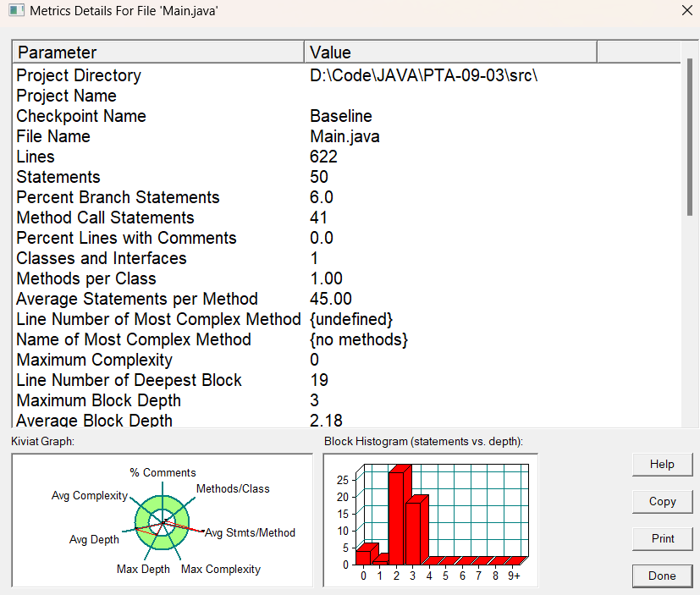This screenshot has height=595, width=700.
Task: Click the {undefined} value cell
Action: (351, 319)
